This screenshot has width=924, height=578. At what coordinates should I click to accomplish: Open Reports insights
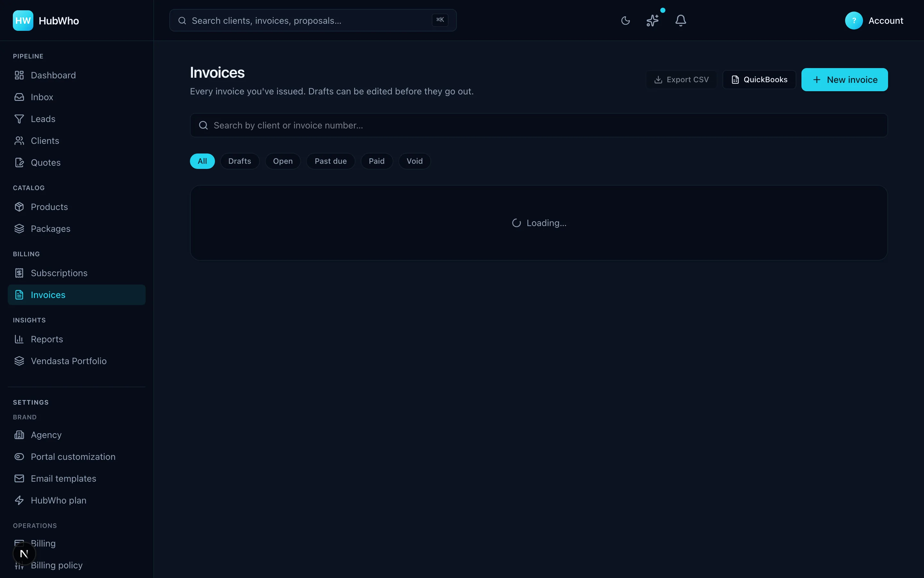click(76, 339)
